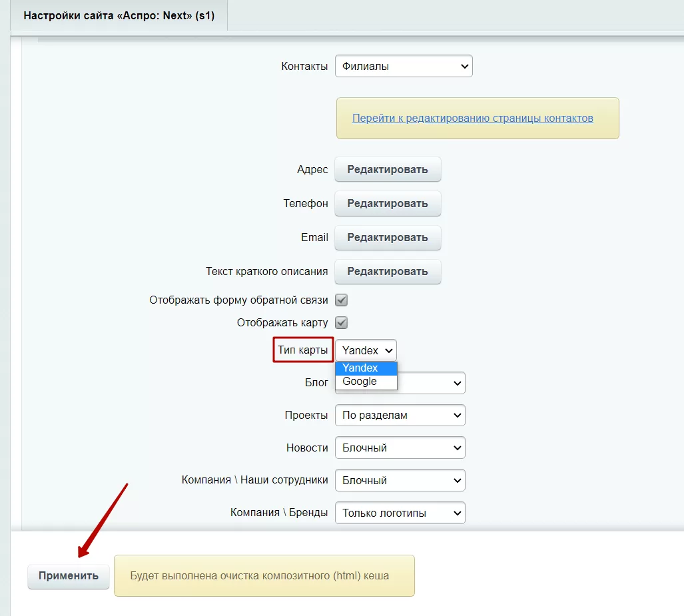Click Редактировать button for Email
The image size is (684, 616).
(x=388, y=237)
